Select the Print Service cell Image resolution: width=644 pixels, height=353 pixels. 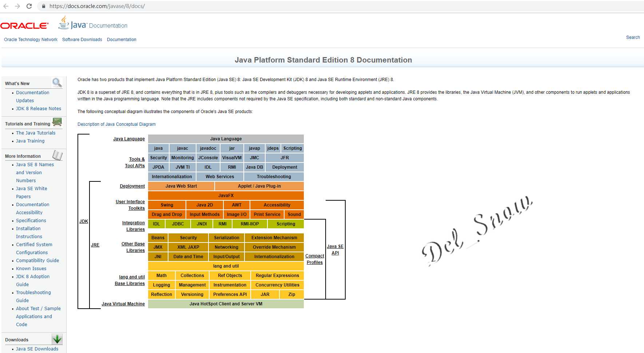[267, 214]
